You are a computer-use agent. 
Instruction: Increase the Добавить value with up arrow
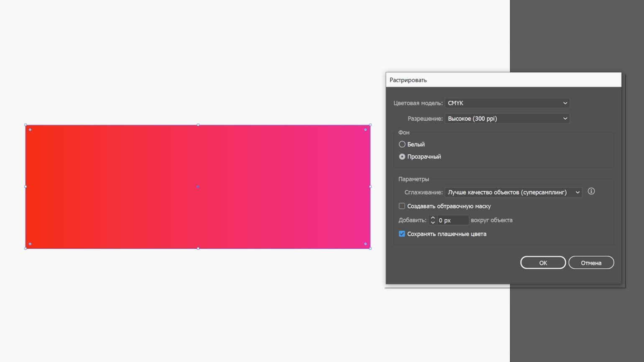[433, 218]
